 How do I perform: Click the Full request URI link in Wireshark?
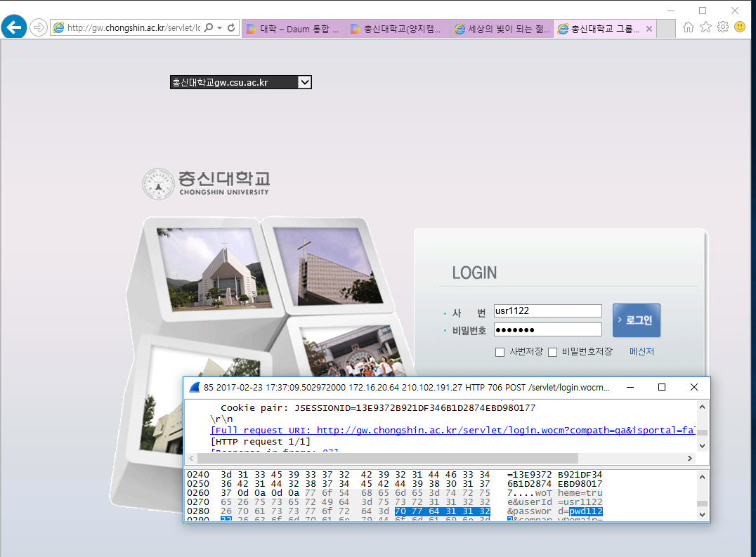coord(452,431)
